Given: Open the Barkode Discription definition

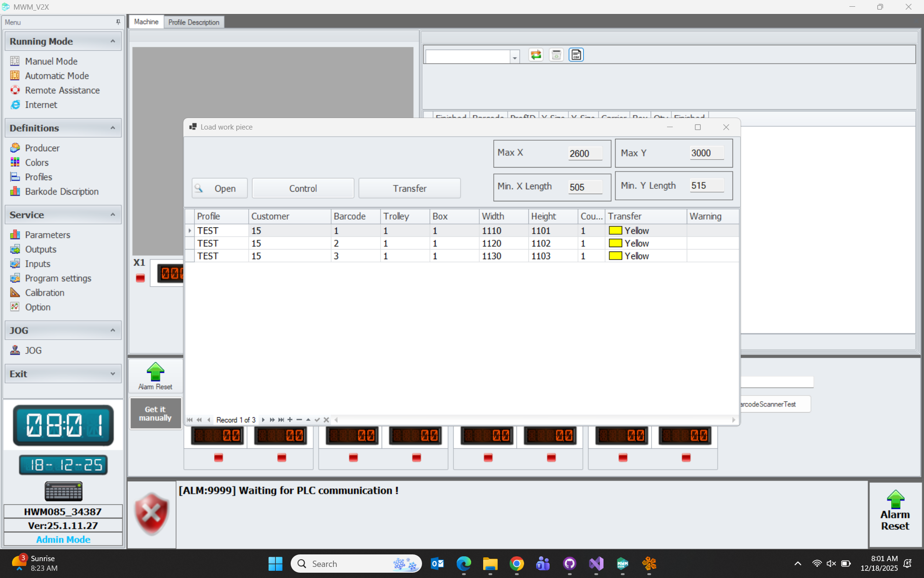Looking at the screenshot, I should pos(62,192).
